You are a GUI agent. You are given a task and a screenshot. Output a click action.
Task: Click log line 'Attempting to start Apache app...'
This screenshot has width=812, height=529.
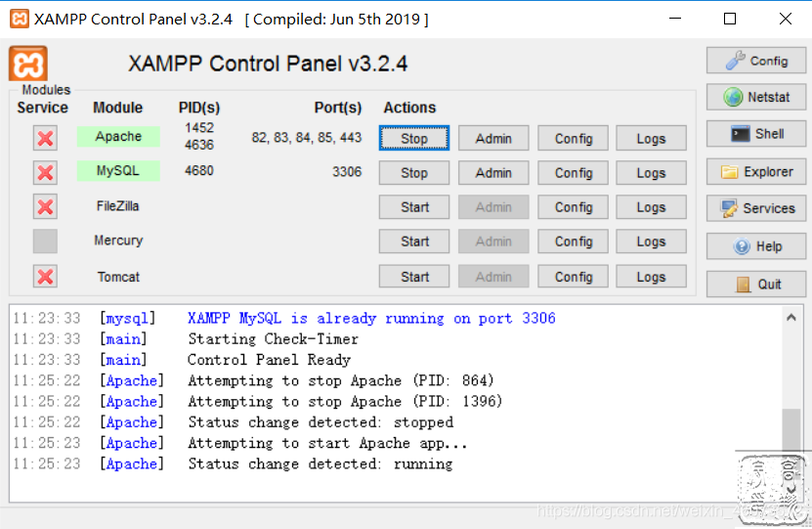click(x=327, y=443)
